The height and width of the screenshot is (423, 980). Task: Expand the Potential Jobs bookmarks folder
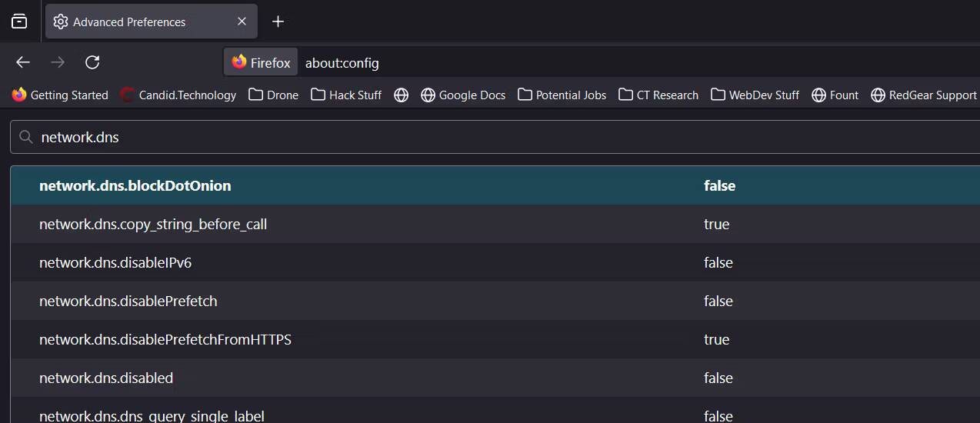point(562,95)
